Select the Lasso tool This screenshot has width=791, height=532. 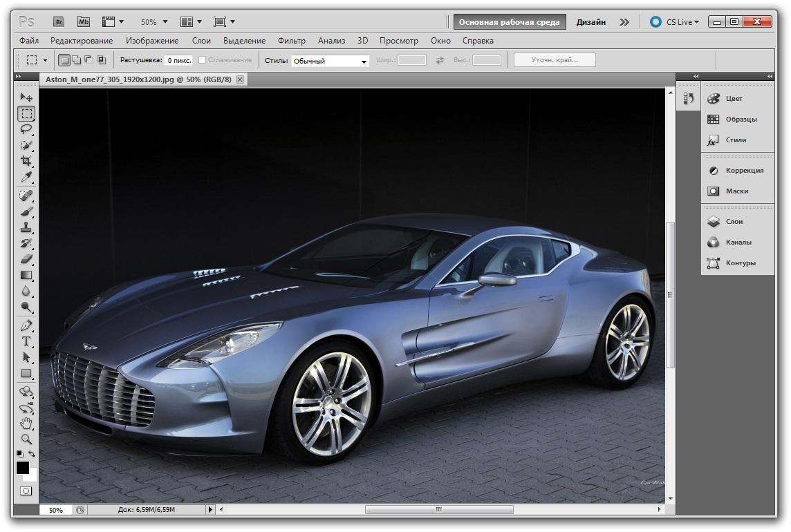26,129
